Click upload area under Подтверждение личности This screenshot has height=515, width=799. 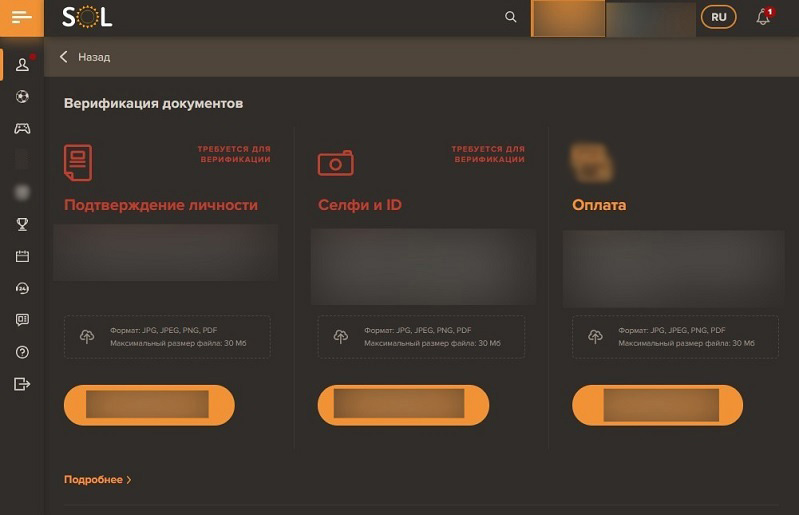(167, 337)
